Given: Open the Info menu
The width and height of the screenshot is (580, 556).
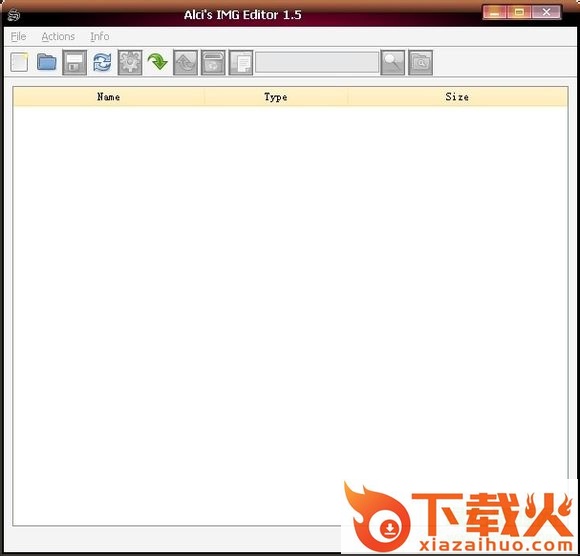Looking at the screenshot, I should coord(100,37).
